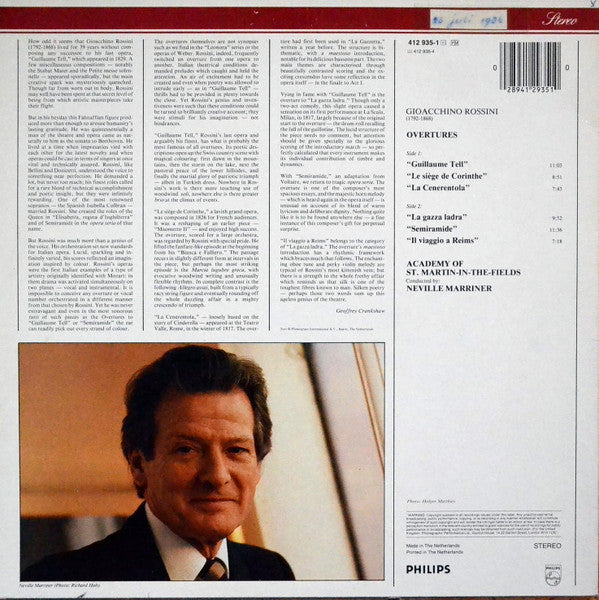Click the cursive Stereo logo in red banner
The height and width of the screenshot is (600, 599).
tap(559, 19)
